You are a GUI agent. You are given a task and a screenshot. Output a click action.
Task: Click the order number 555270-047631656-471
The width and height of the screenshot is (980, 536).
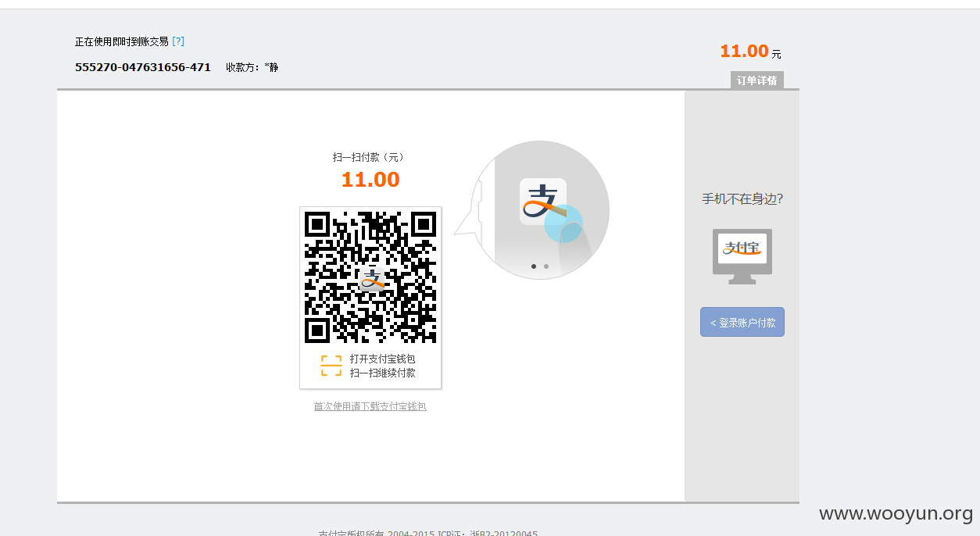click(x=143, y=67)
